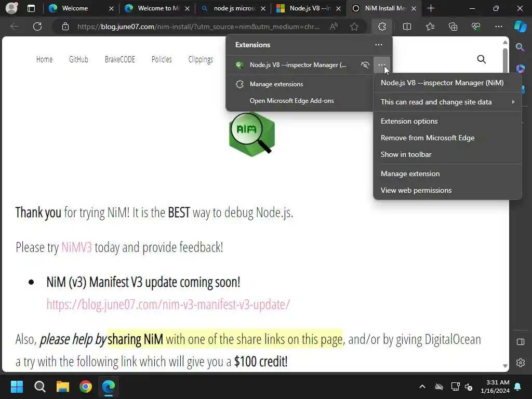This screenshot has width=532, height=399.
Task: Open notifications bell in taskbar
Action: 518,387
